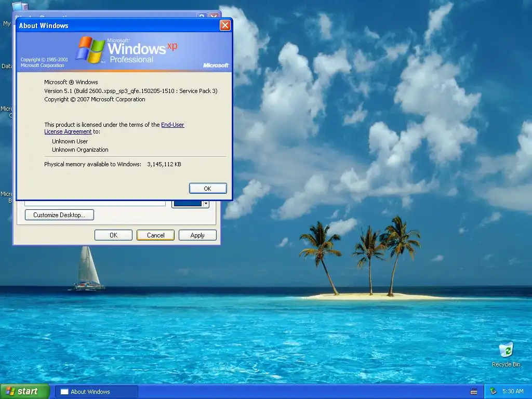Viewport: 532px width, 399px height.
Task: Click the Copyright 2007 Microsoft Corporation text
Action: tap(95, 99)
